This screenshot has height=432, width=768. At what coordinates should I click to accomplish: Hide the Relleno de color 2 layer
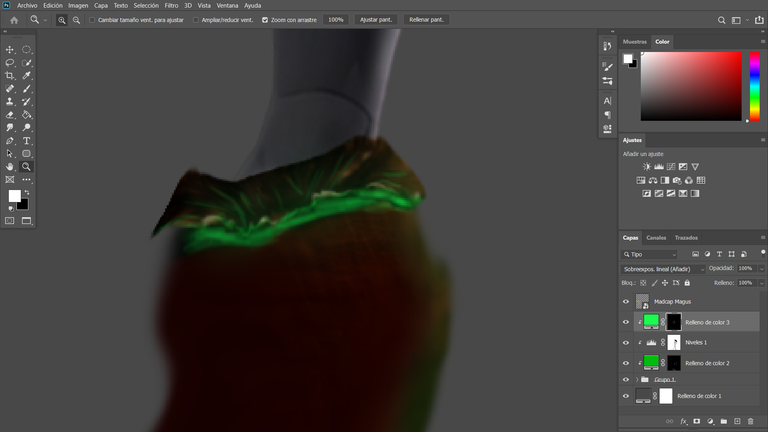tap(626, 363)
